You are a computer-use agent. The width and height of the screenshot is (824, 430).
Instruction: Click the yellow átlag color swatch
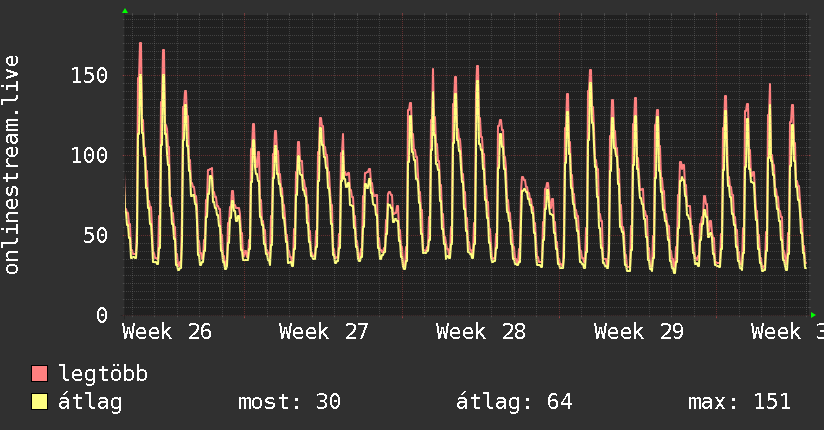pos(39,402)
